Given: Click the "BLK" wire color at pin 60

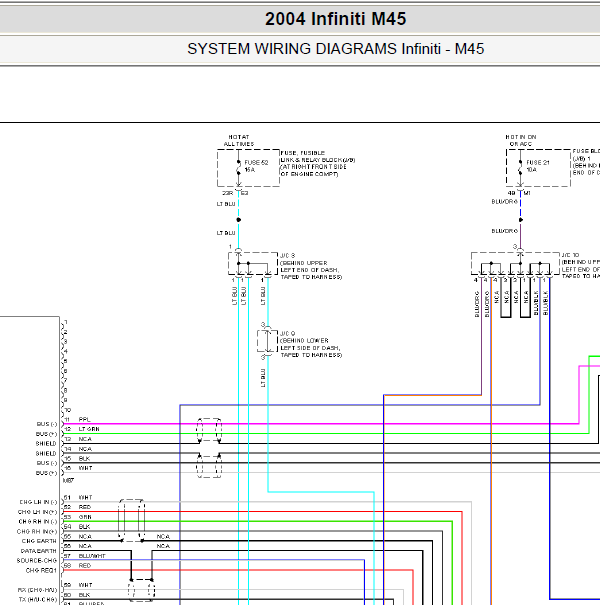Looking at the screenshot, I should [84, 595].
